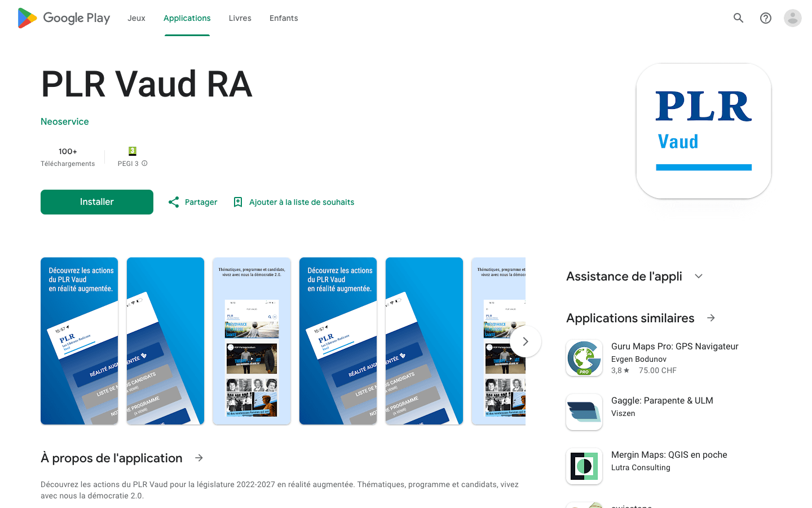Open Applications similaires with its arrow
The image size is (812, 508).
[x=710, y=318]
